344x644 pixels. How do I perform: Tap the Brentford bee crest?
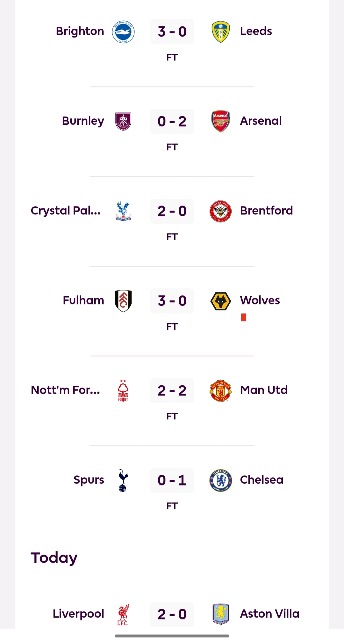[220, 211]
